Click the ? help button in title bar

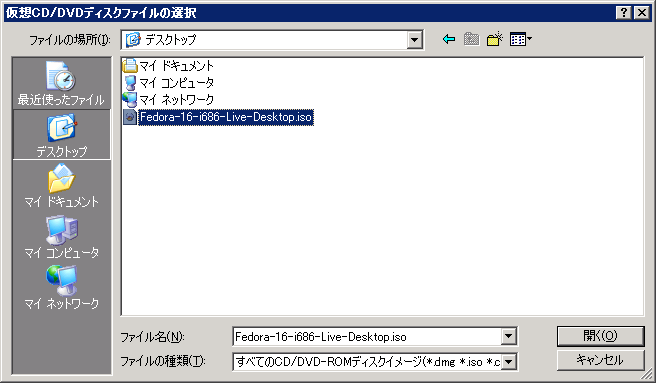pos(624,13)
